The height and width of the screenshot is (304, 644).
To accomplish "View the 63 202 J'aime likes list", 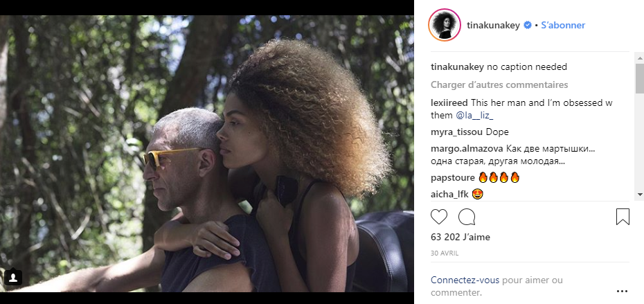I will pos(460,237).
